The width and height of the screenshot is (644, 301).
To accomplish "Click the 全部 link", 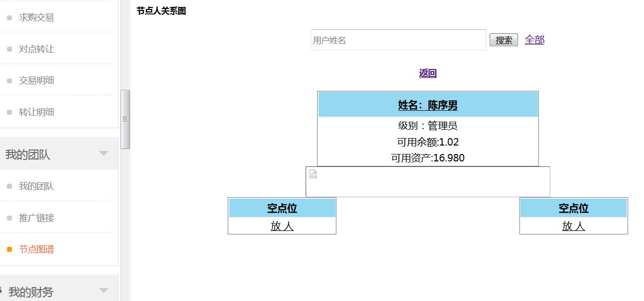I will (x=534, y=40).
